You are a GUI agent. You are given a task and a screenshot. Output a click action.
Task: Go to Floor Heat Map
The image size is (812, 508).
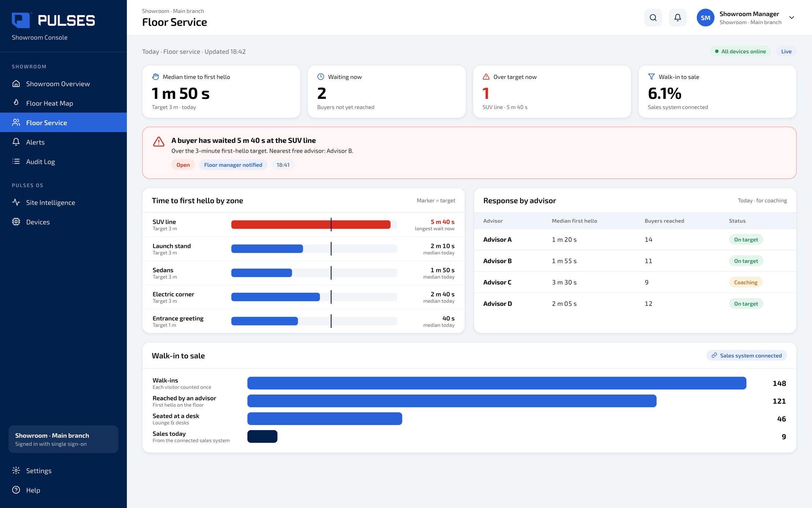tap(63, 103)
